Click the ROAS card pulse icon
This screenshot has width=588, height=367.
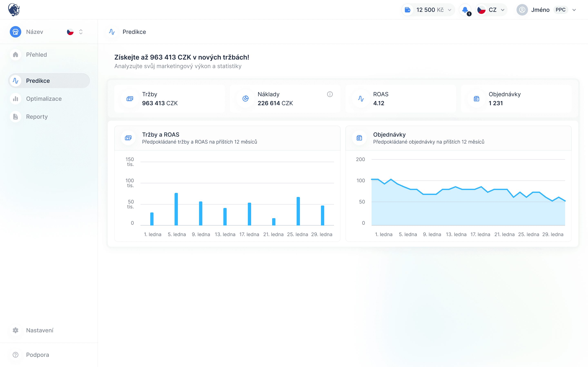tap(361, 99)
